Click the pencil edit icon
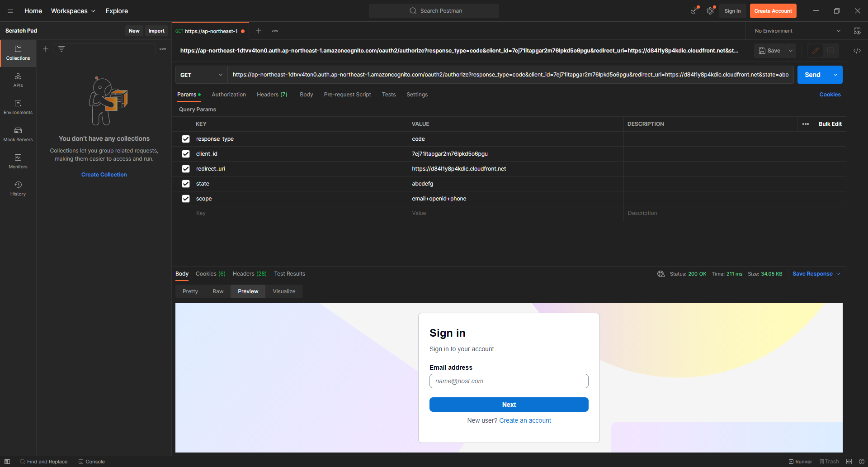The height and width of the screenshot is (467, 868). pyautogui.click(x=816, y=51)
